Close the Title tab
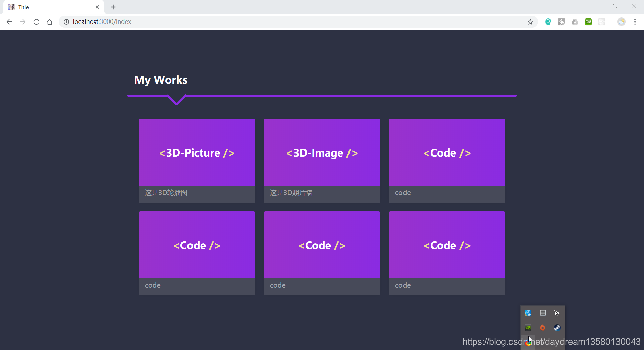This screenshot has height=350, width=644. tap(97, 7)
